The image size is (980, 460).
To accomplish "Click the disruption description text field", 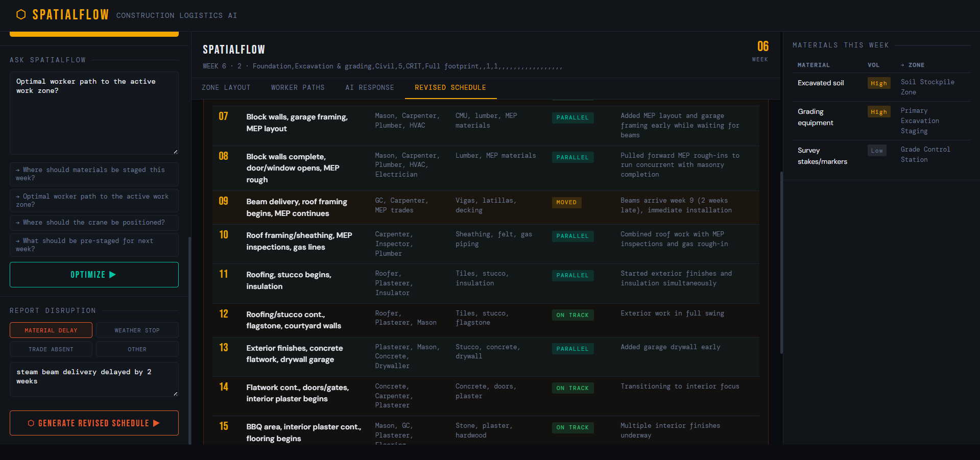I will click(x=94, y=379).
